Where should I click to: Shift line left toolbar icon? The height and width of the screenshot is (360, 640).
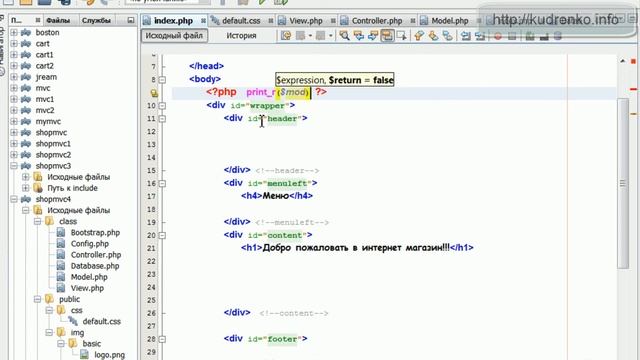tap(466, 36)
